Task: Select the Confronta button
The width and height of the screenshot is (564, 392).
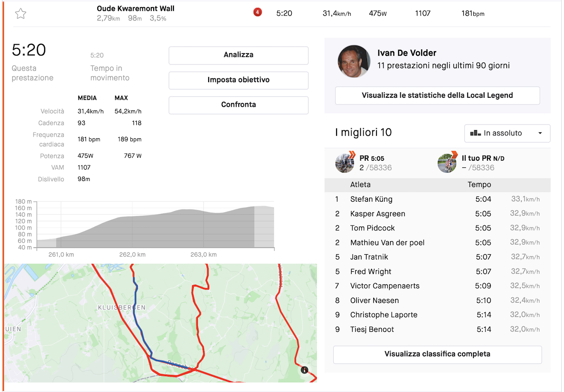Action: coord(238,105)
